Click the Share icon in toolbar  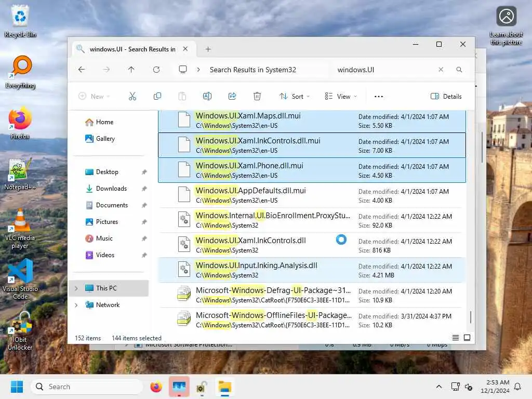pos(232,96)
